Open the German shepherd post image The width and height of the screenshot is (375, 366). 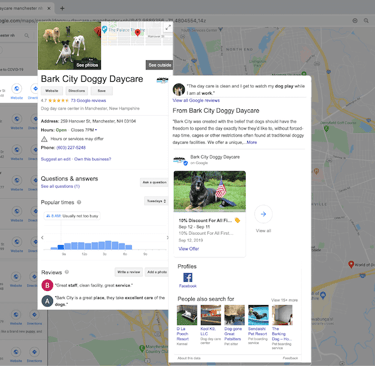[210, 191]
